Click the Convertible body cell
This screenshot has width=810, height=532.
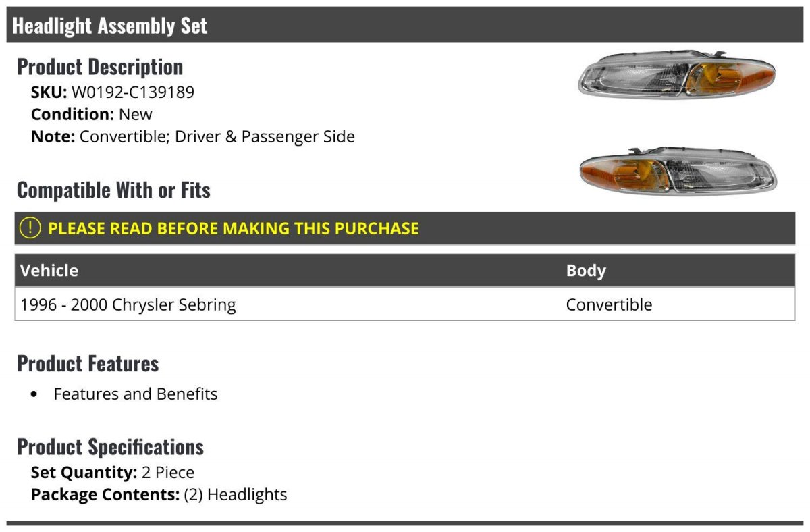pyautogui.click(x=609, y=304)
